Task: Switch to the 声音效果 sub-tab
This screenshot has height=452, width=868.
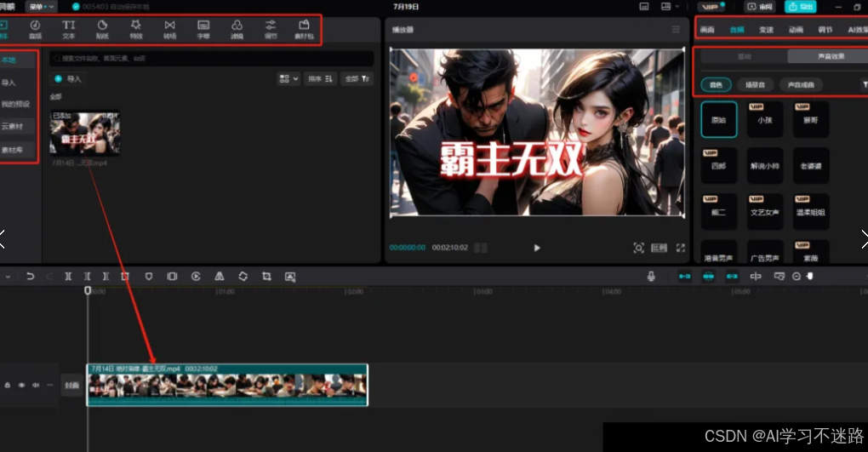Action: 829,56
